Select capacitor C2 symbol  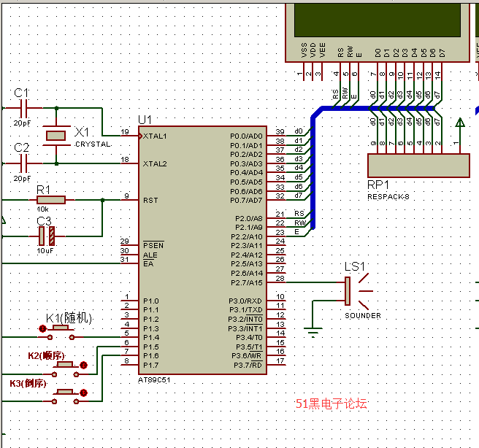point(23,163)
